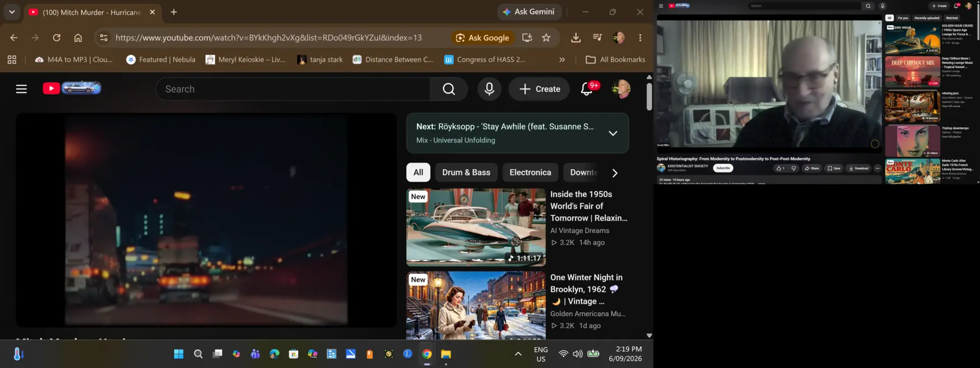Click the Create button in left YouTube window
The width and height of the screenshot is (980, 368).
(x=540, y=89)
